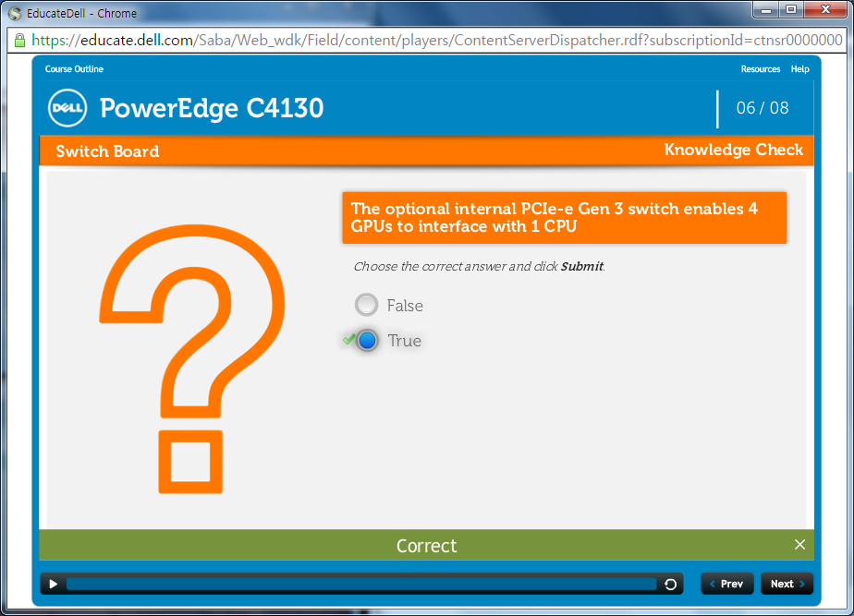The height and width of the screenshot is (616, 854).
Task: Select the True radio button
Action: click(x=368, y=341)
